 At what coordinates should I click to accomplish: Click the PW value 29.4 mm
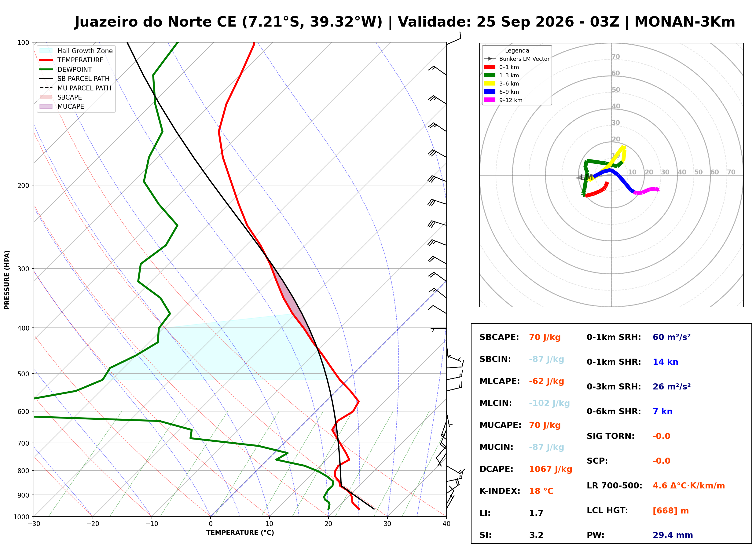tap(672, 535)
